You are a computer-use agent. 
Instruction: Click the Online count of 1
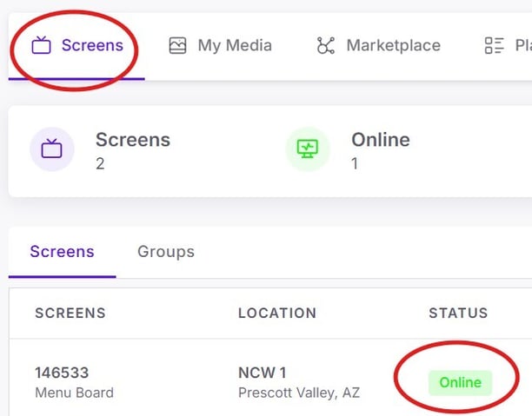(355, 163)
